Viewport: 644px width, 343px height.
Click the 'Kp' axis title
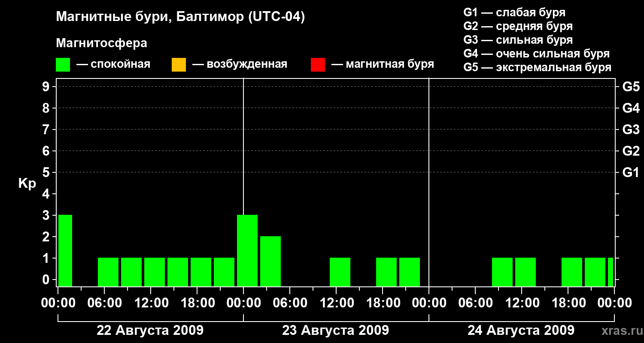tap(27, 183)
